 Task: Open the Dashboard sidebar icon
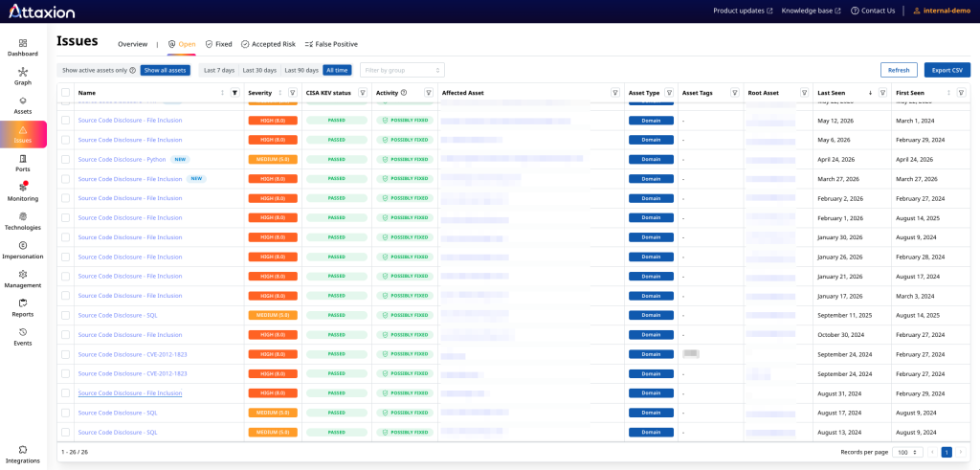click(23, 48)
